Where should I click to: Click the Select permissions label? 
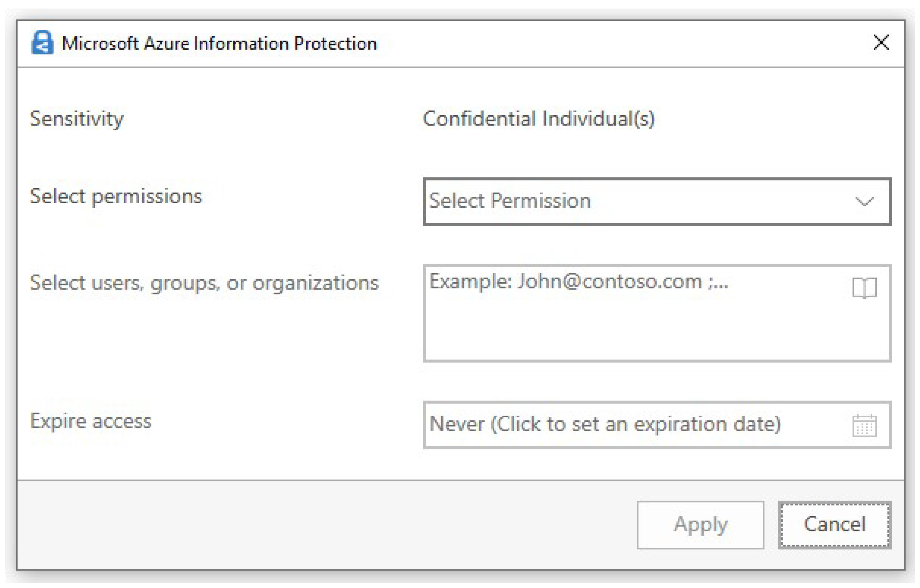(116, 196)
